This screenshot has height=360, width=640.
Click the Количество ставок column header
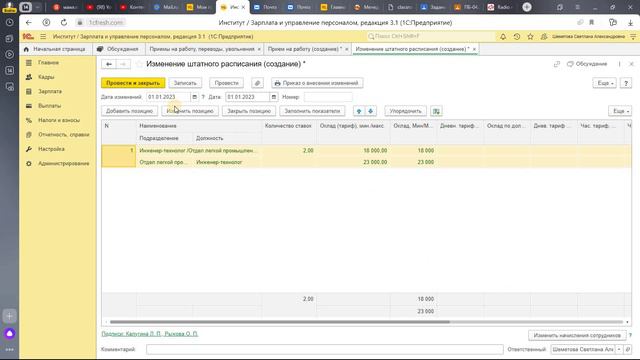[x=288, y=126]
